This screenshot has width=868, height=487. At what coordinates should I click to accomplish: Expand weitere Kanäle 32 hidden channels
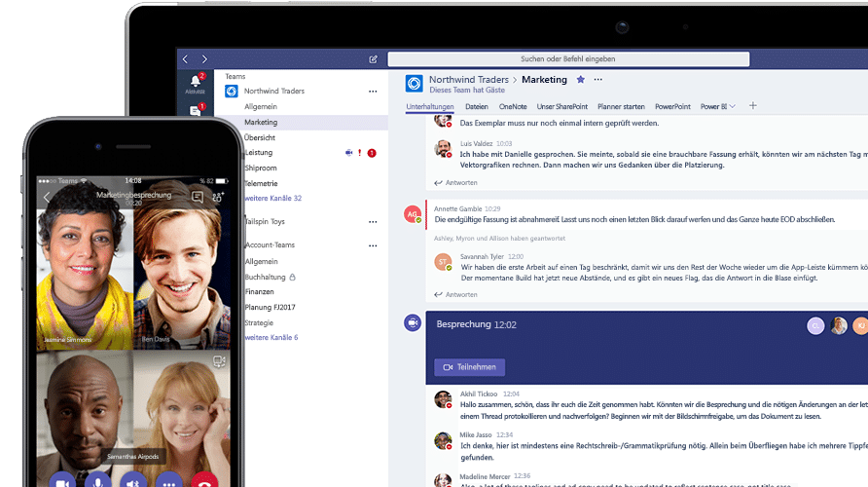click(272, 199)
